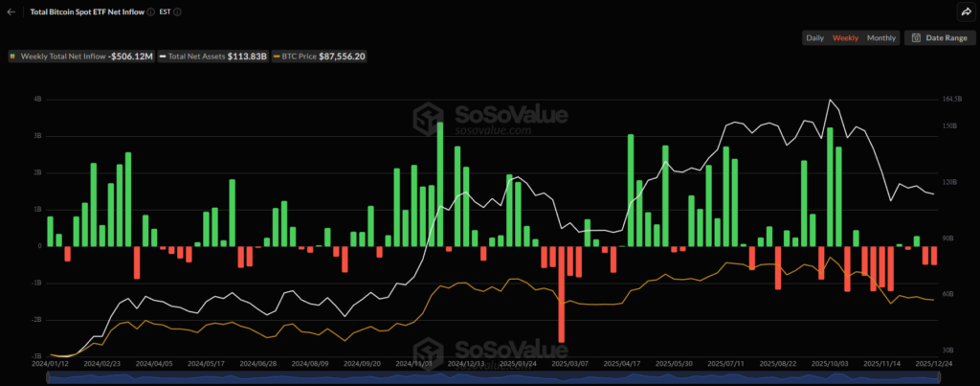Image resolution: width=980 pixels, height=386 pixels.
Task: Click the 150B right axis label
Action: click(x=949, y=126)
